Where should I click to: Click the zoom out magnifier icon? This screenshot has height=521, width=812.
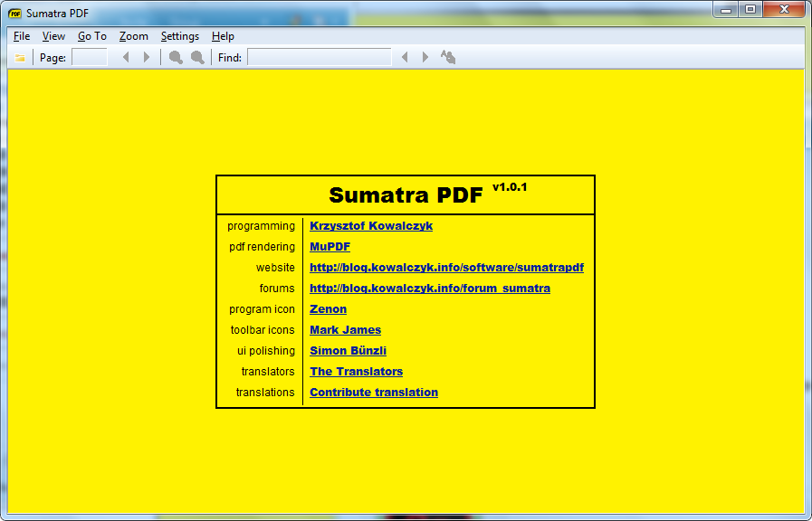point(176,57)
